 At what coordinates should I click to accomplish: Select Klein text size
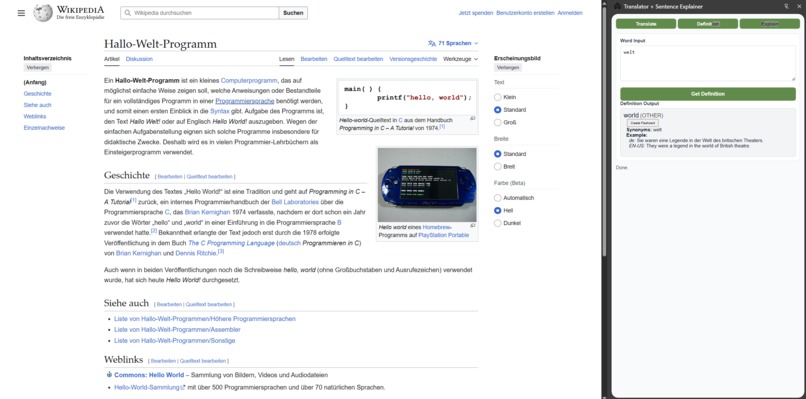pyautogui.click(x=497, y=97)
